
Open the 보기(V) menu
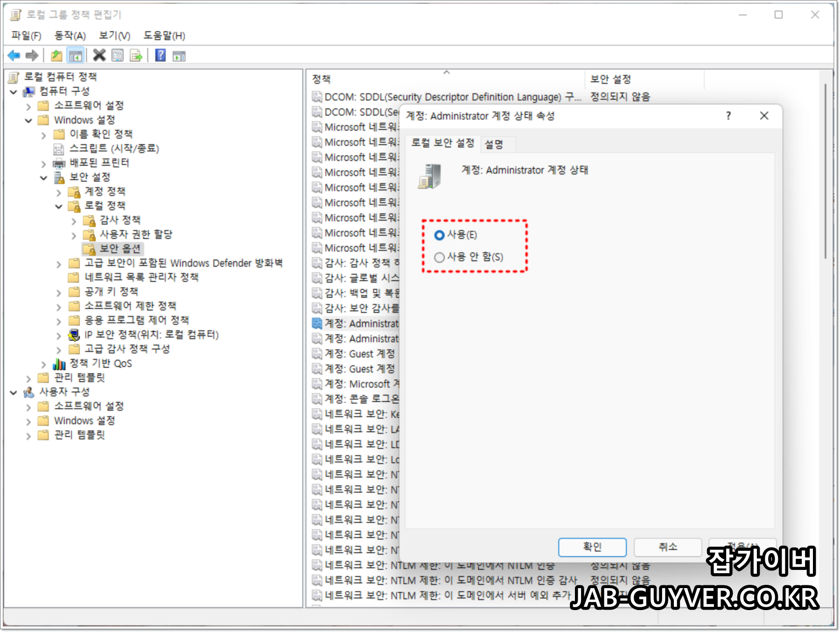(114, 35)
